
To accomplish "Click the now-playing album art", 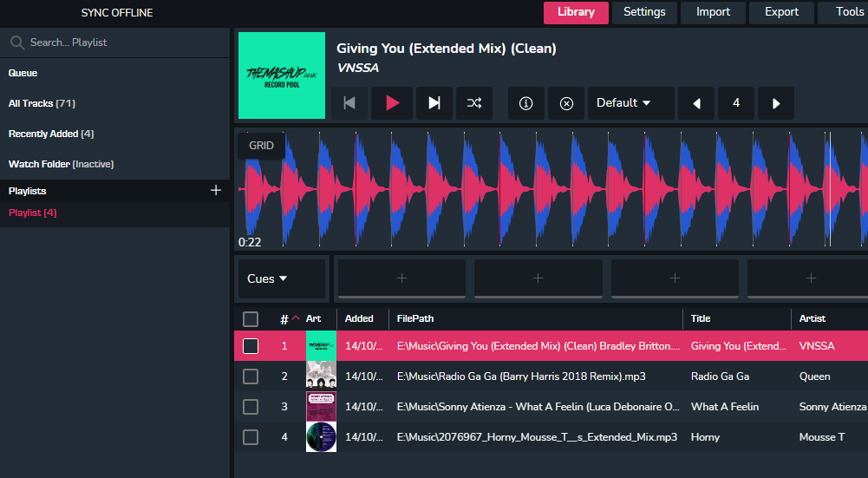I will [282, 75].
